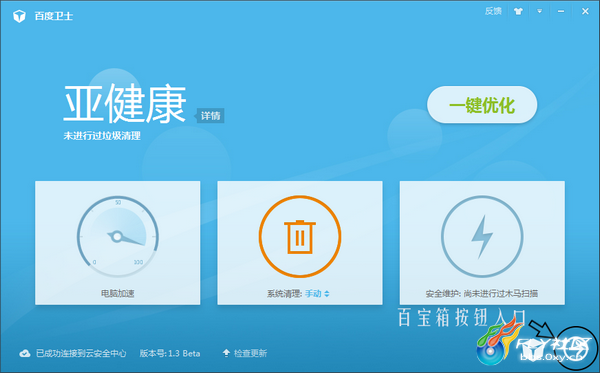This screenshot has height=373, width=600.
Task: Open the skin changer shirt icon
Action: click(518, 11)
